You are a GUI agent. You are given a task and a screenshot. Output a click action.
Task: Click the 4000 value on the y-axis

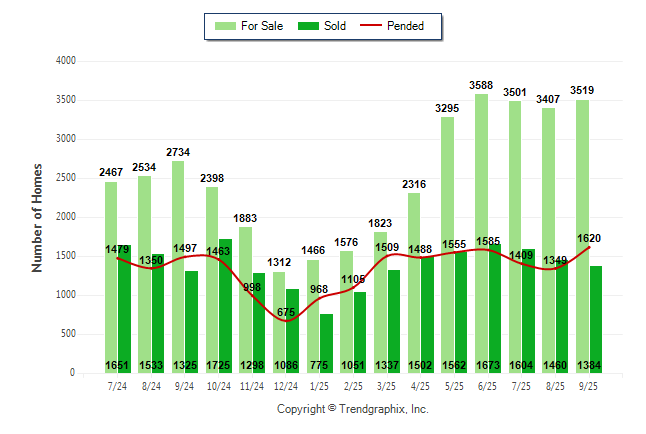click(x=65, y=61)
